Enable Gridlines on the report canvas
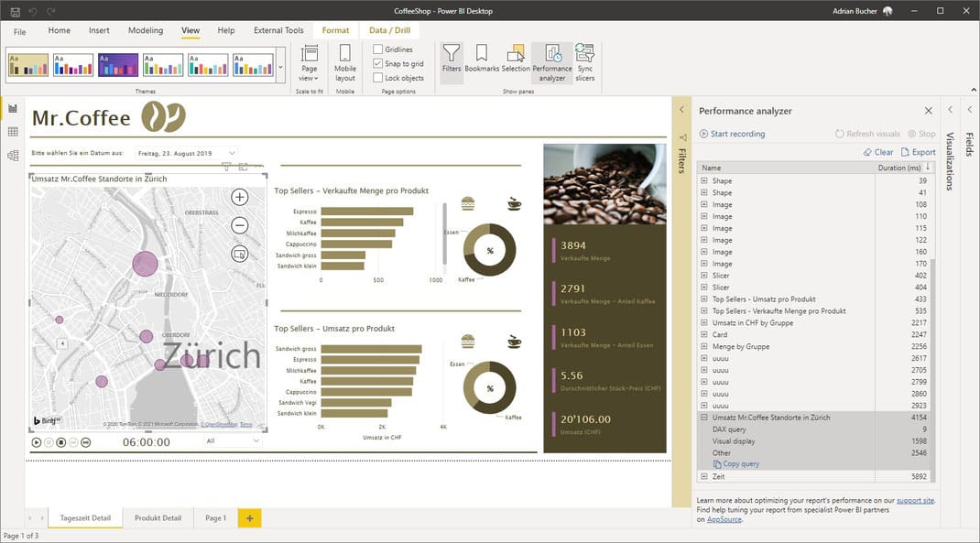 point(380,49)
